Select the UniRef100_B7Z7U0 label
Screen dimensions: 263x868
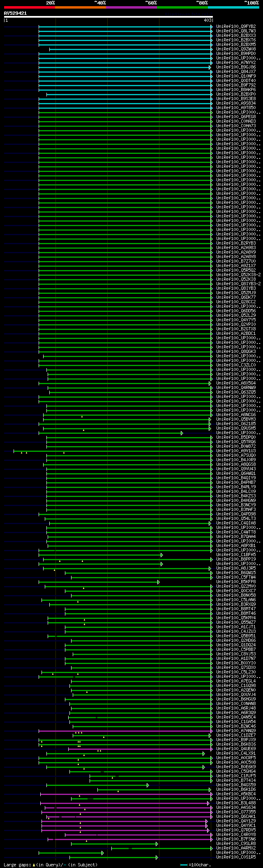(236, 261)
